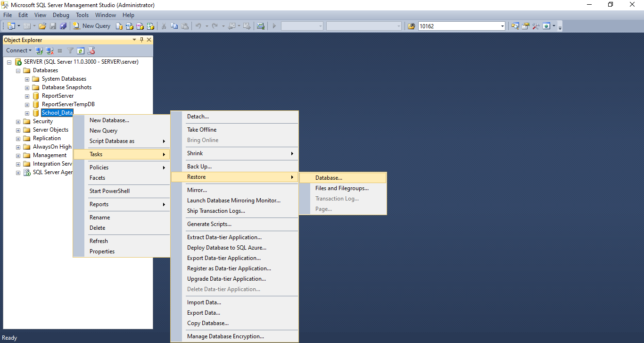
Task: Select Copy Database... in Tasks submenu
Action: 234,323
